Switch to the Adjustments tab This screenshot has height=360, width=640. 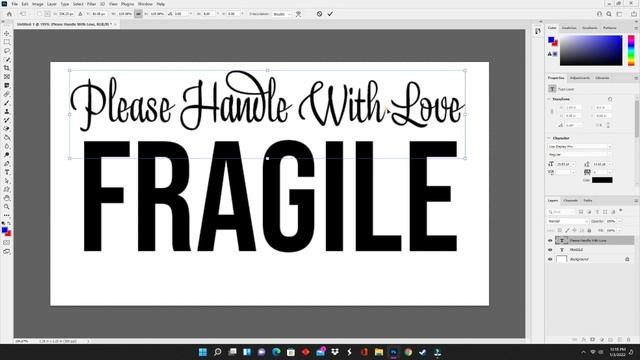point(580,78)
